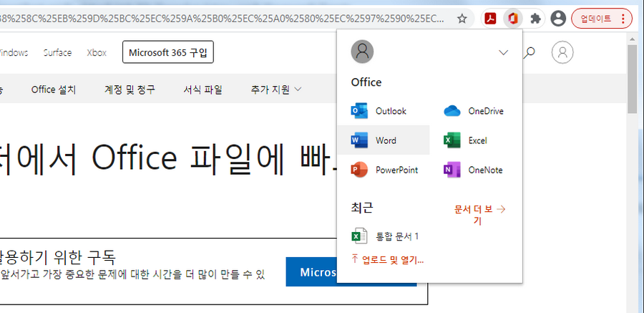
Task: Click the 업데이트 update button
Action: pos(601,19)
